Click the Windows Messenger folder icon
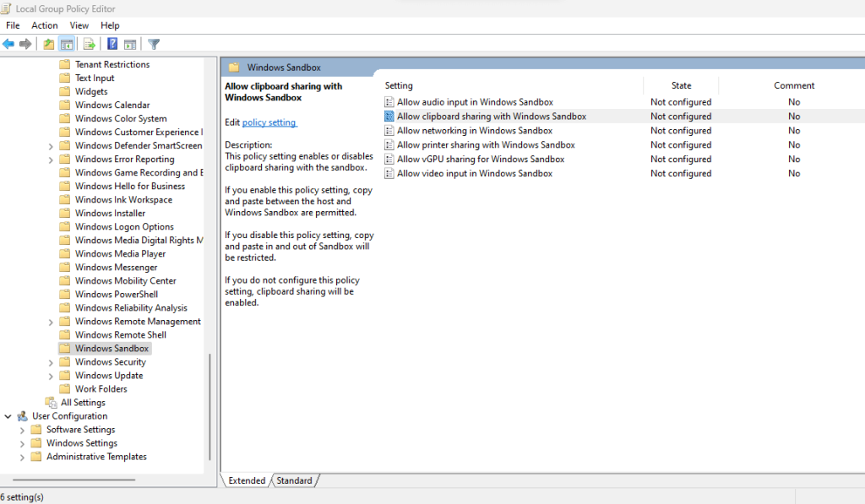Image resolution: width=865 pixels, height=504 pixels. 64,268
